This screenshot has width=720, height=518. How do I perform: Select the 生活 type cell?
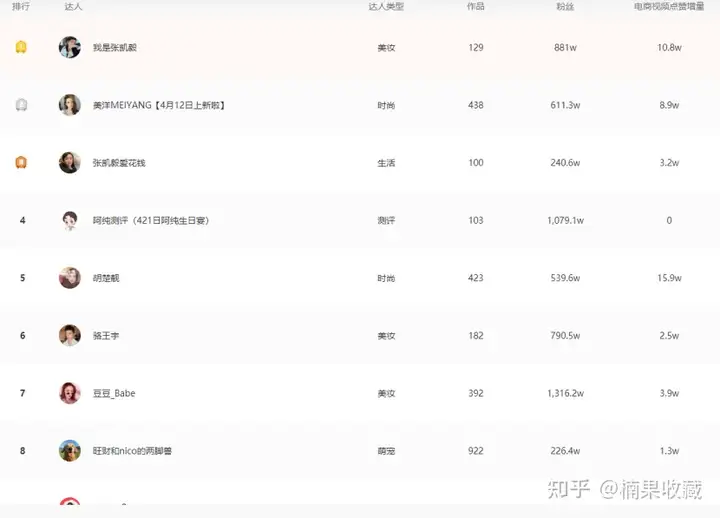tap(386, 163)
